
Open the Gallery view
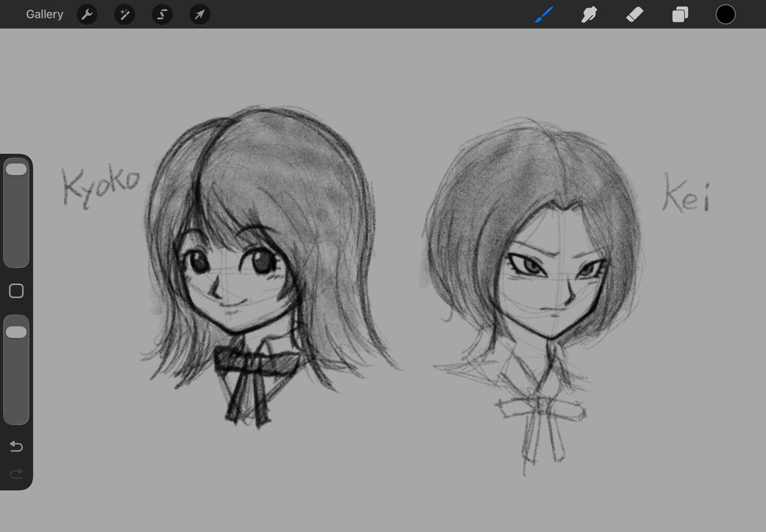pos(45,14)
